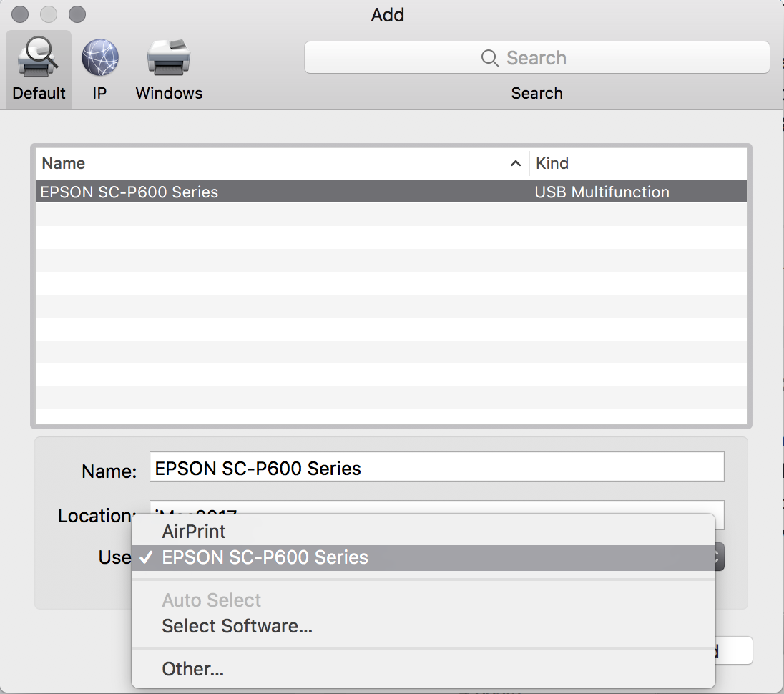The image size is (784, 694).
Task: Choose checked EPSON SC-P600 Series menu item
Action: tap(423, 557)
